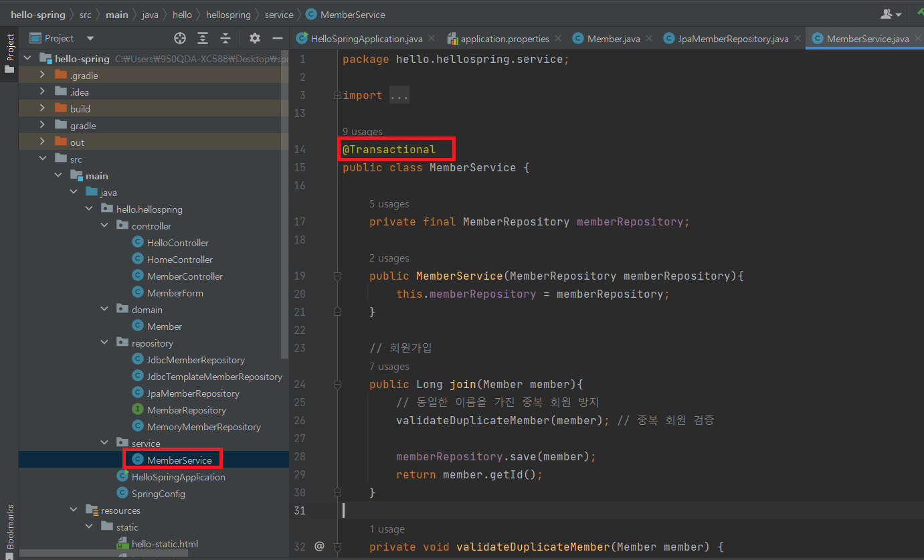Close the JpaMemberRepository.java tab
Image resolution: width=924 pixels, height=560 pixels.
pos(797,39)
